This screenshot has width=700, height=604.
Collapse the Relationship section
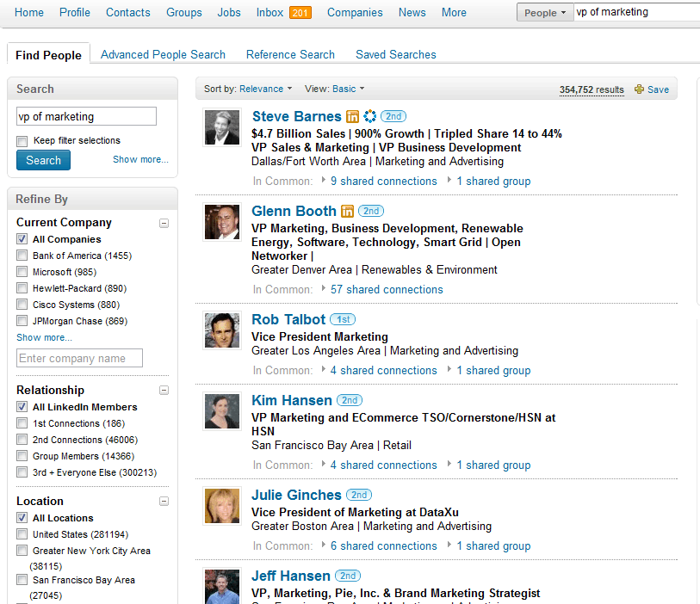coord(164,391)
